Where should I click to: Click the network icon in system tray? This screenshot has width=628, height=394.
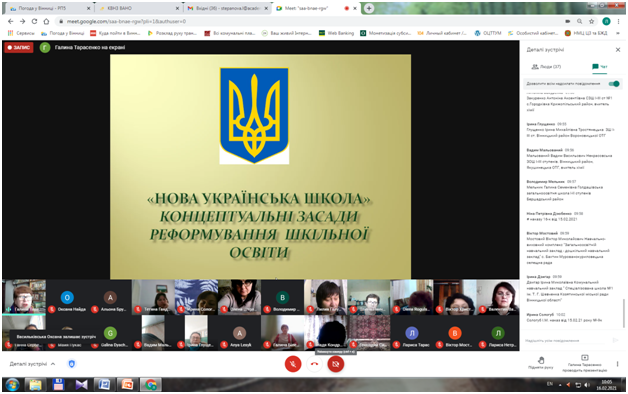coord(578,385)
